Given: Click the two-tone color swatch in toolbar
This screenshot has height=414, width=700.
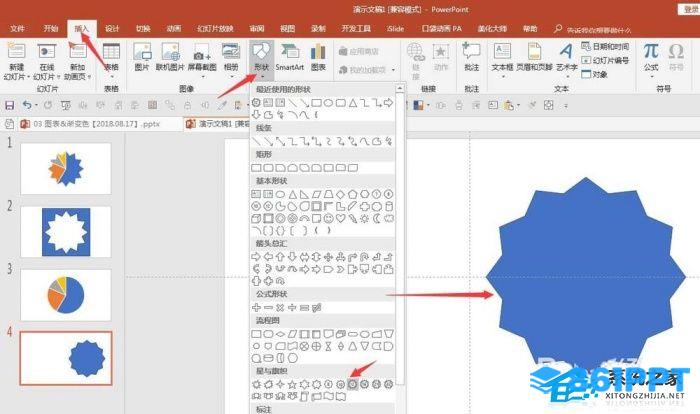Looking at the screenshot, I should click(x=418, y=105).
